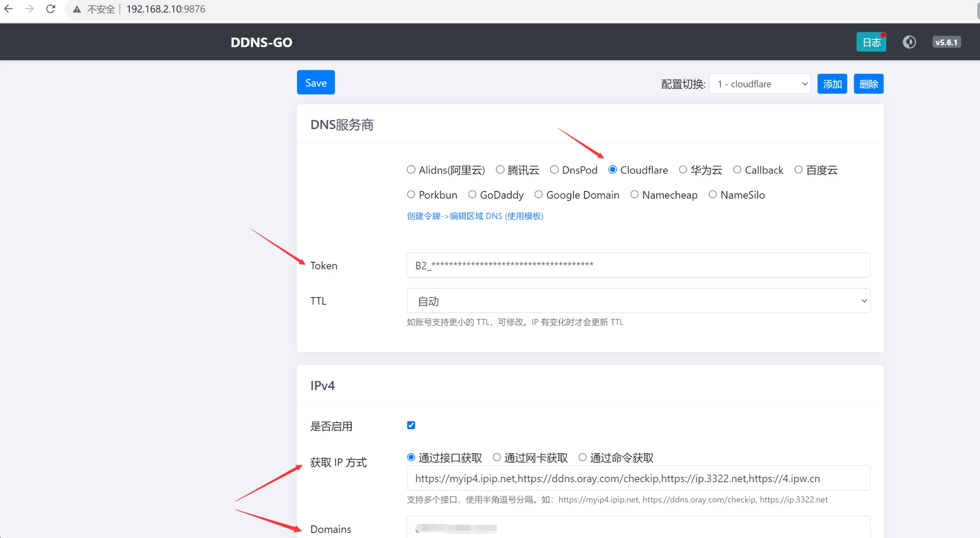Toggle dark/light theme icon
The height and width of the screenshot is (538, 980).
(x=909, y=42)
